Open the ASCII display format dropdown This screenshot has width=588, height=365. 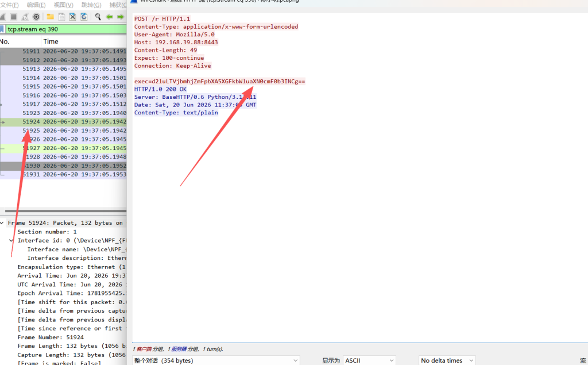(x=369, y=360)
